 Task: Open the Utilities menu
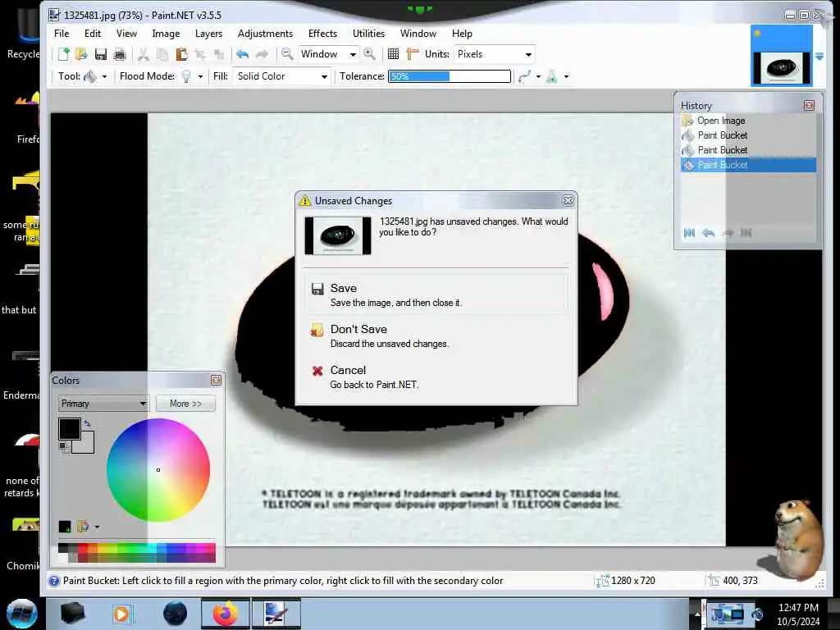coord(368,33)
